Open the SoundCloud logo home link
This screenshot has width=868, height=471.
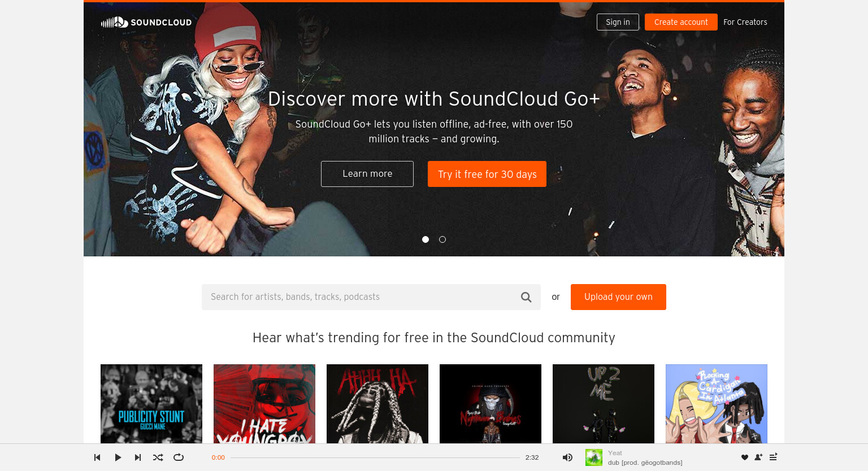click(146, 22)
